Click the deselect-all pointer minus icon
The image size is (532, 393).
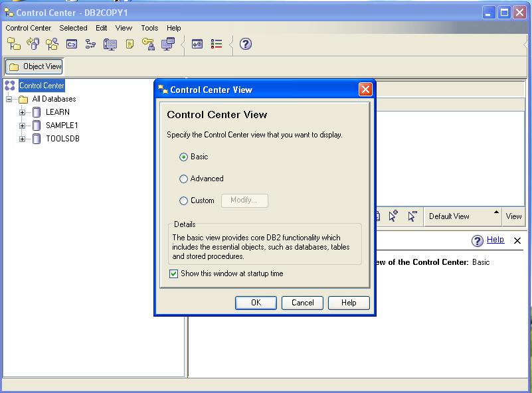coord(412,216)
